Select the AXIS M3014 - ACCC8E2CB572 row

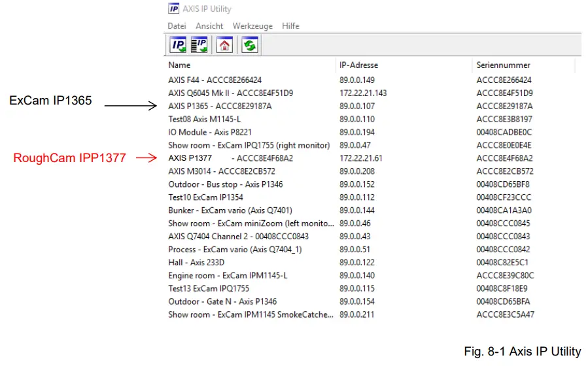click(372, 172)
